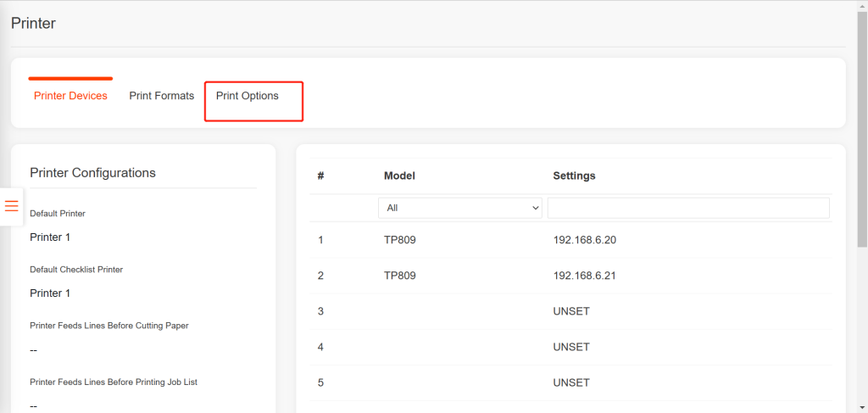Click the TP809 model in row 2
The image size is (868, 413).
click(x=400, y=276)
